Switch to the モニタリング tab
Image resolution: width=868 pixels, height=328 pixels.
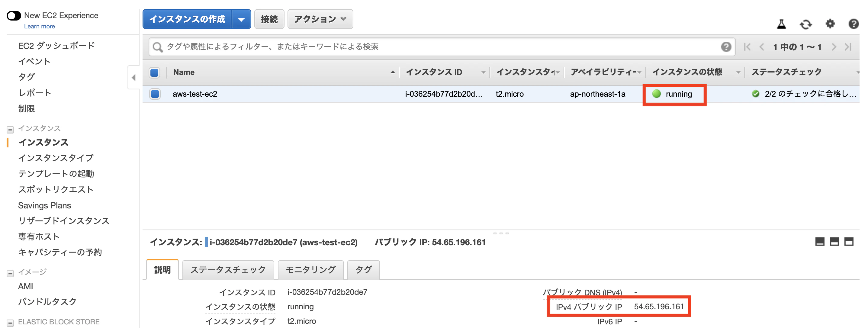310,270
